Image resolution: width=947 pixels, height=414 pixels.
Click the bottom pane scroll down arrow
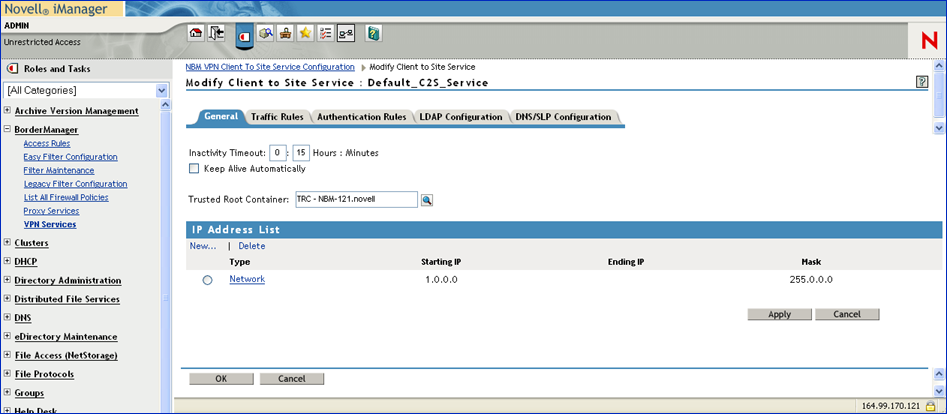[939, 392]
